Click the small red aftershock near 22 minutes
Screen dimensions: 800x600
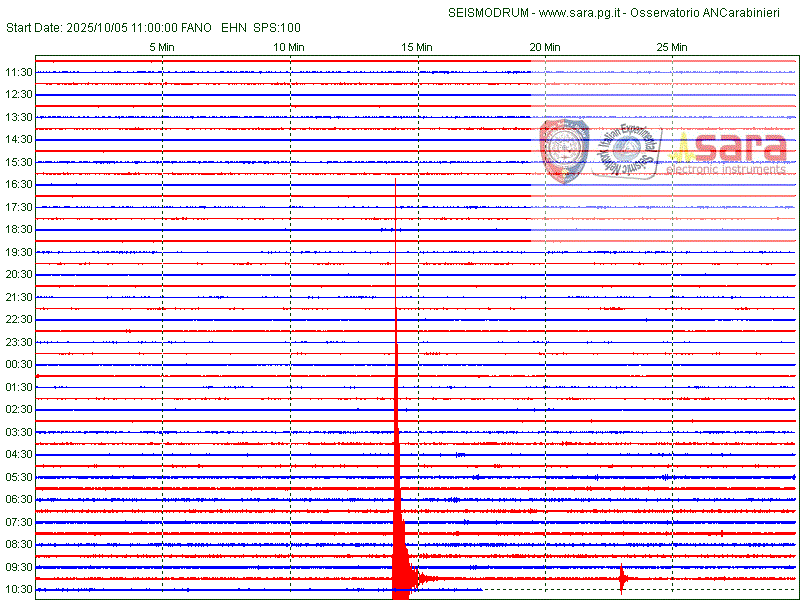click(622, 578)
